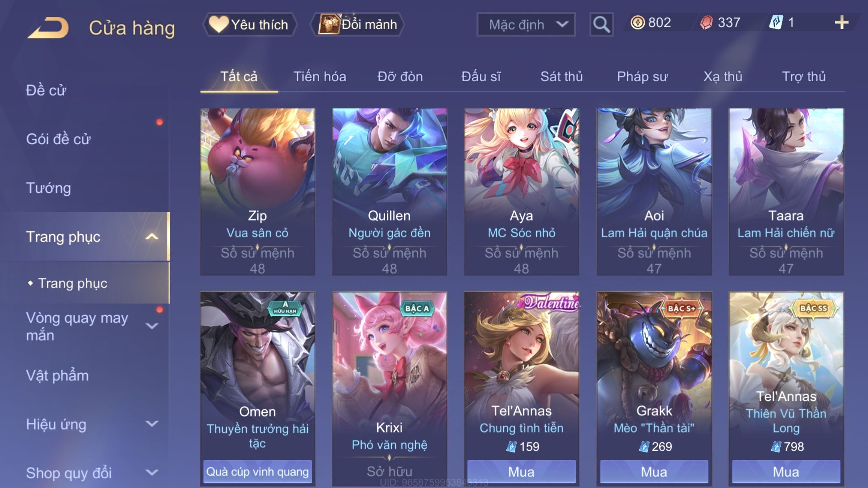Expand the Vòng quay may mắn section

[152, 326]
